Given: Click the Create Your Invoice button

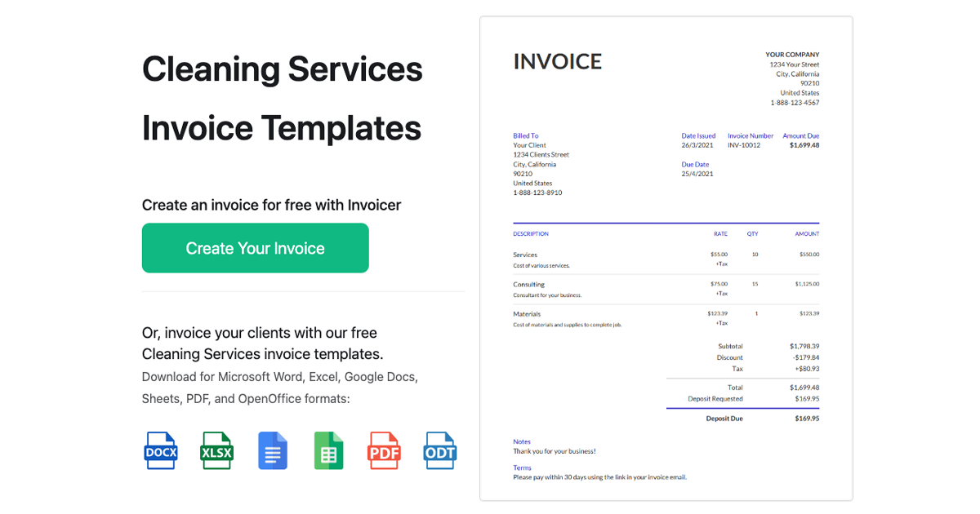Looking at the screenshot, I should 255,248.
